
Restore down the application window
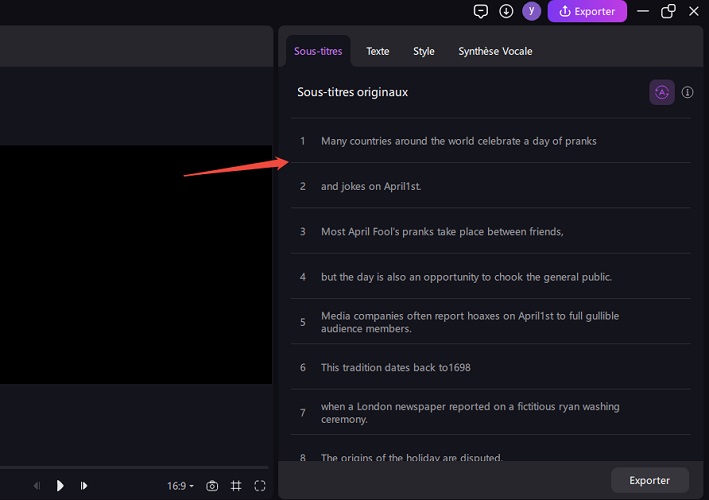(x=668, y=11)
